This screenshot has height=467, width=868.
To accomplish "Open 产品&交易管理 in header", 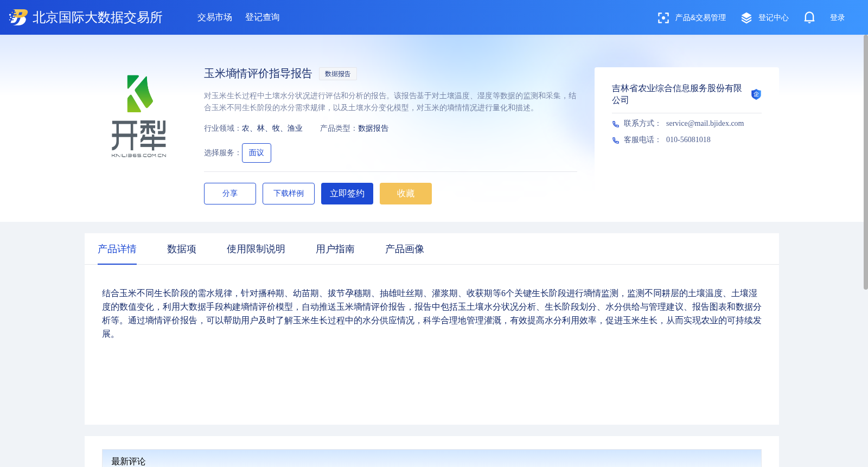I will pyautogui.click(x=700, y=18).
